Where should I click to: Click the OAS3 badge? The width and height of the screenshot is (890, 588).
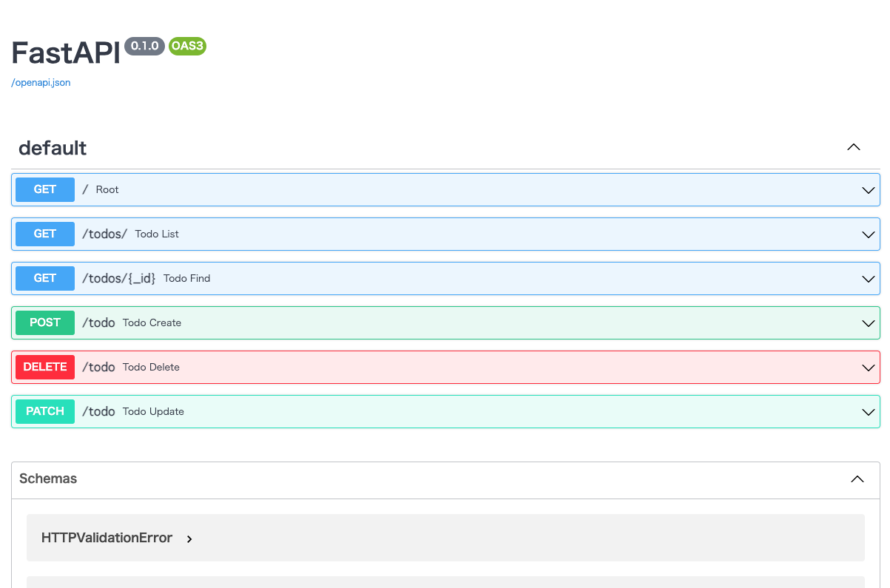187,46
